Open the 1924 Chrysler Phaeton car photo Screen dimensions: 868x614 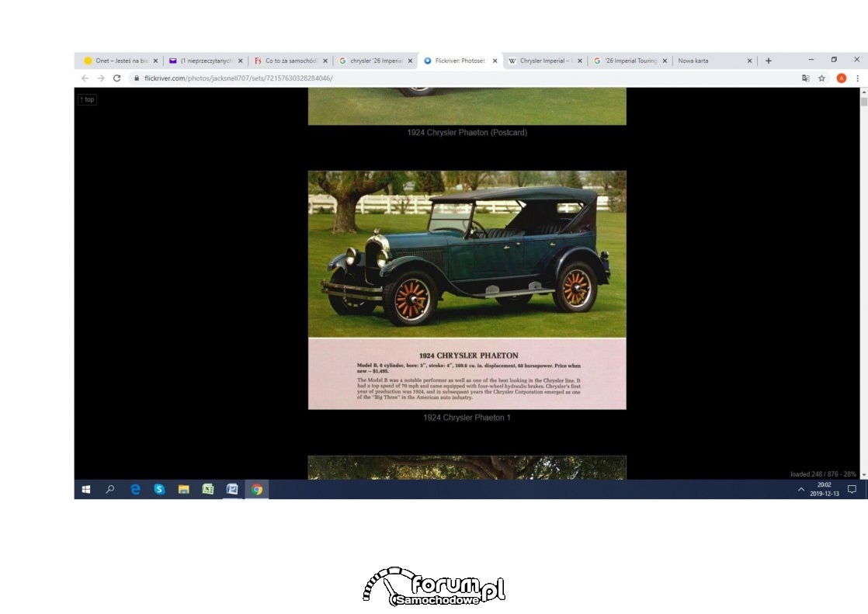click(467, 290)
